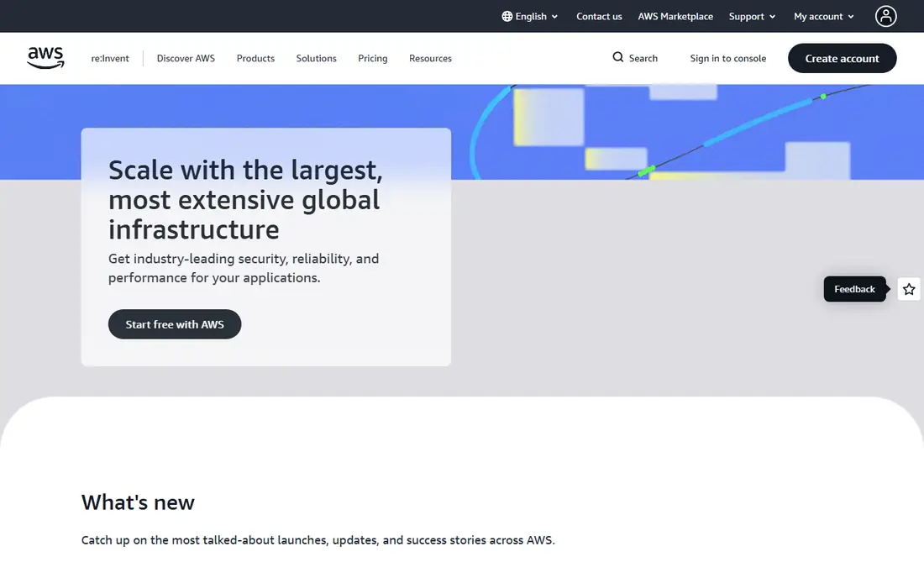Expand the My account dropdown
Viewport: 924px width, 578px height.
click(x=823, y=17)
